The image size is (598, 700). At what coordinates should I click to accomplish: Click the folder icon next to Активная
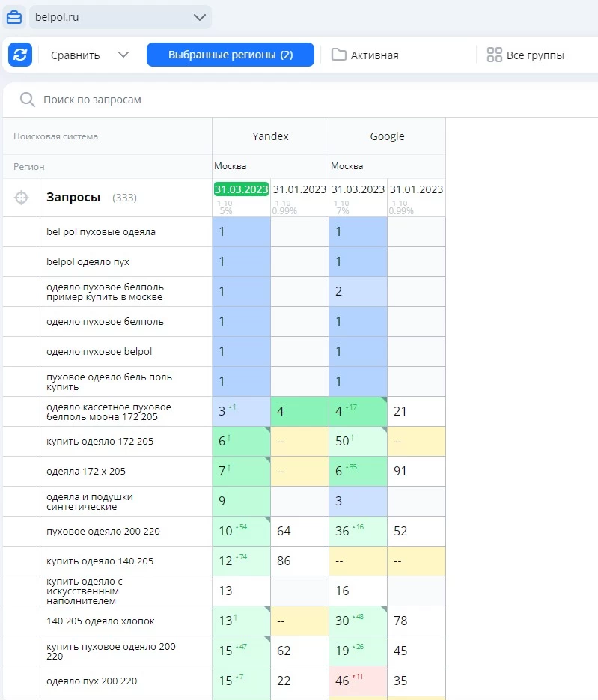pyautogui.click(x=339, y=55)
